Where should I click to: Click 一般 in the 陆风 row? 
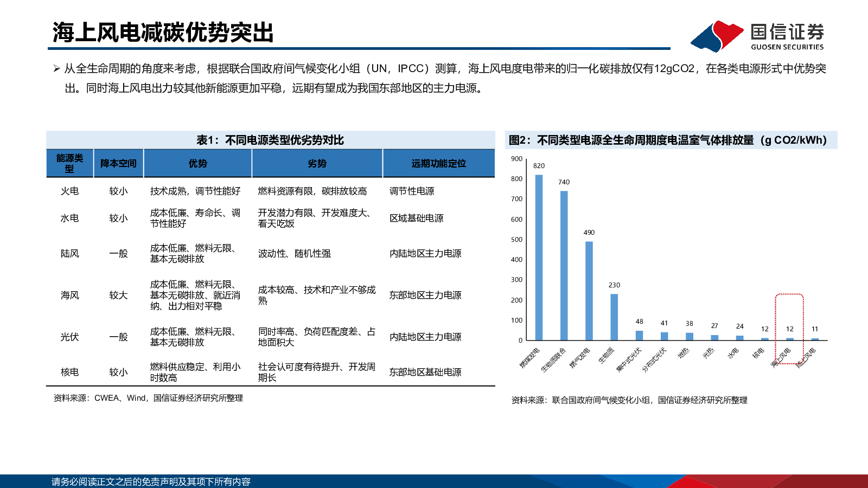click(x=118, y=253)
